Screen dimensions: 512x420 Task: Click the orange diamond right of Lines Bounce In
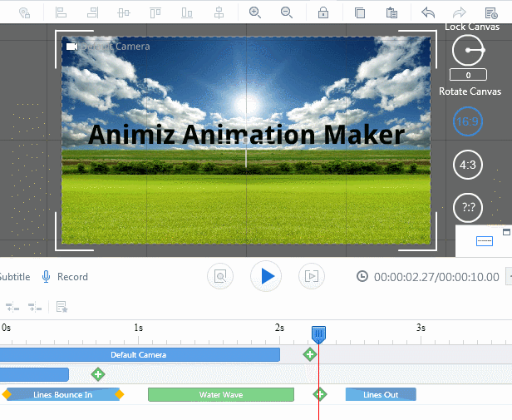120,394
